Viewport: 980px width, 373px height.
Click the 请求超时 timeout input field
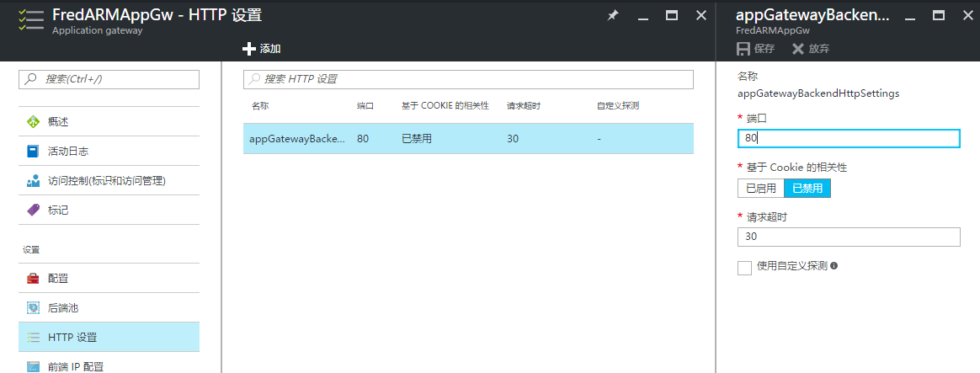[x=848, y=237]
